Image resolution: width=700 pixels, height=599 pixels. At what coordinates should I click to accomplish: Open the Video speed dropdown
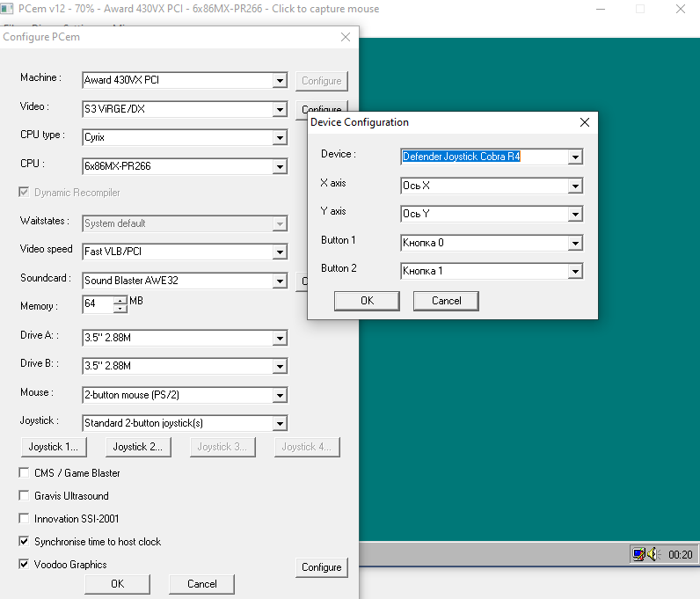[x=280, y=252]
